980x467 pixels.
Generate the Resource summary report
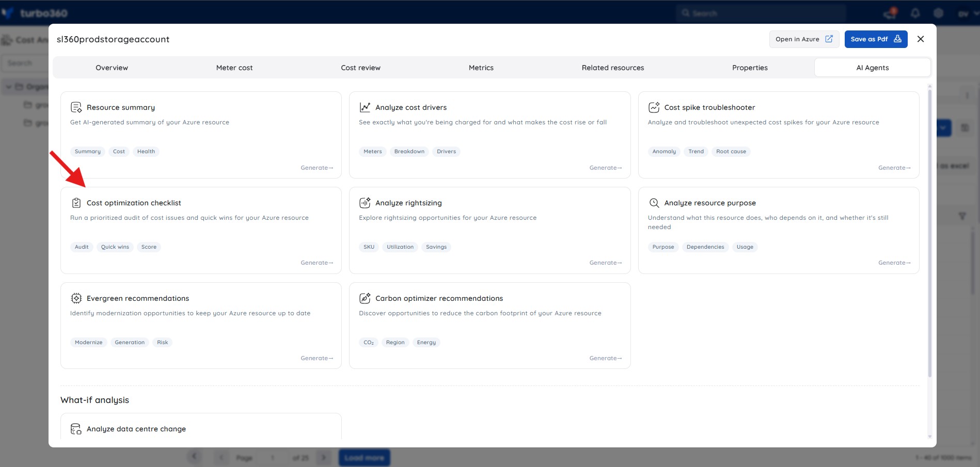pyautogui.click(x=317, y=168)
